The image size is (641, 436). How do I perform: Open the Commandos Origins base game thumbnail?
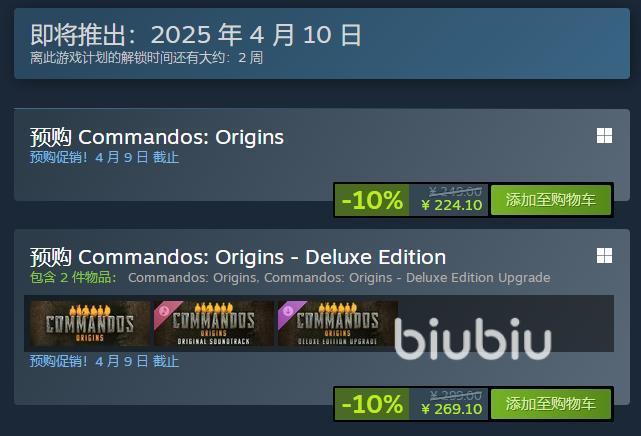[90, 324]
